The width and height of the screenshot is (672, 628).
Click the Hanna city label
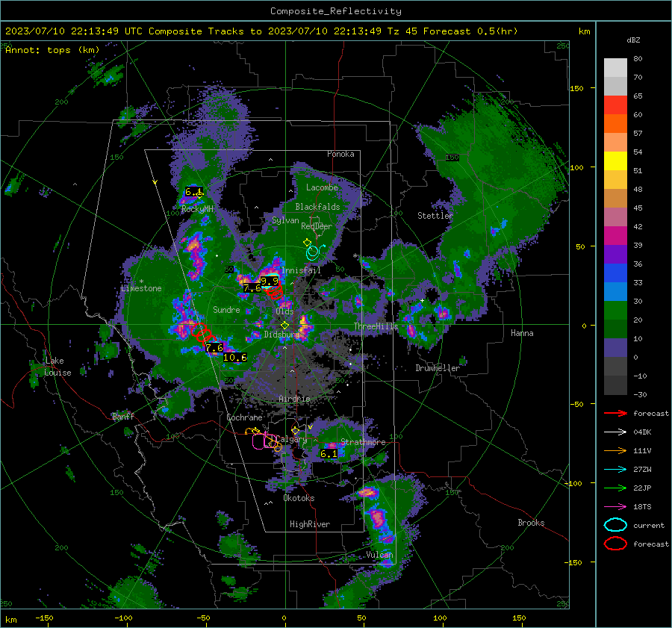click(x=522, y=332)
